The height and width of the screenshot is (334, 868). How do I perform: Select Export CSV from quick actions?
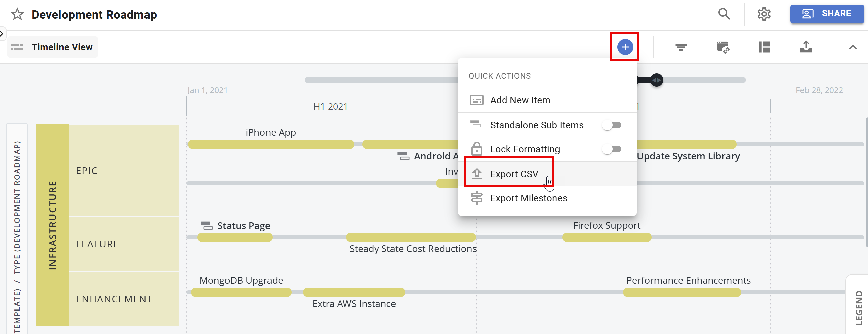[514, 174]
